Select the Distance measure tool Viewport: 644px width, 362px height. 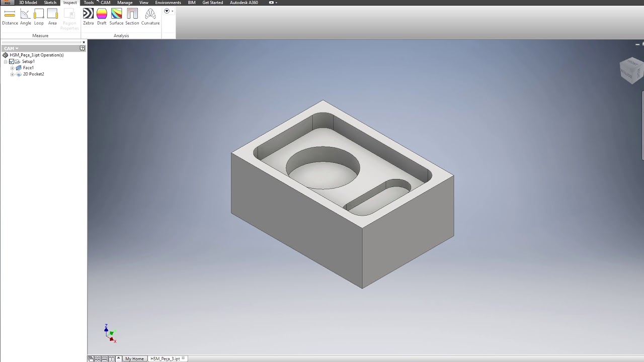tap(10, 17)
